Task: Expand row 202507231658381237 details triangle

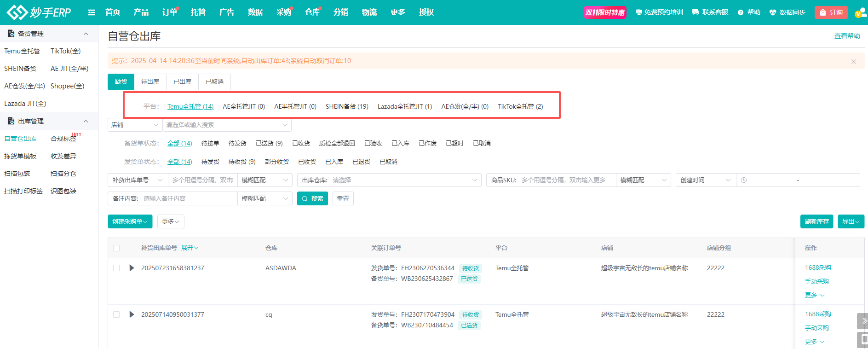Action: pyautogui.click(x=132, y=268)
